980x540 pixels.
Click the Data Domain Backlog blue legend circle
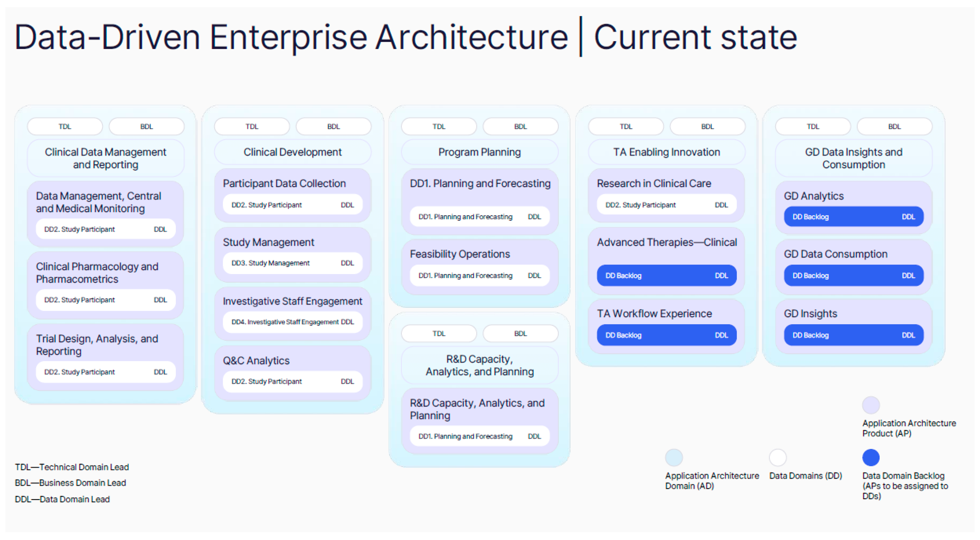pos(871,457)
